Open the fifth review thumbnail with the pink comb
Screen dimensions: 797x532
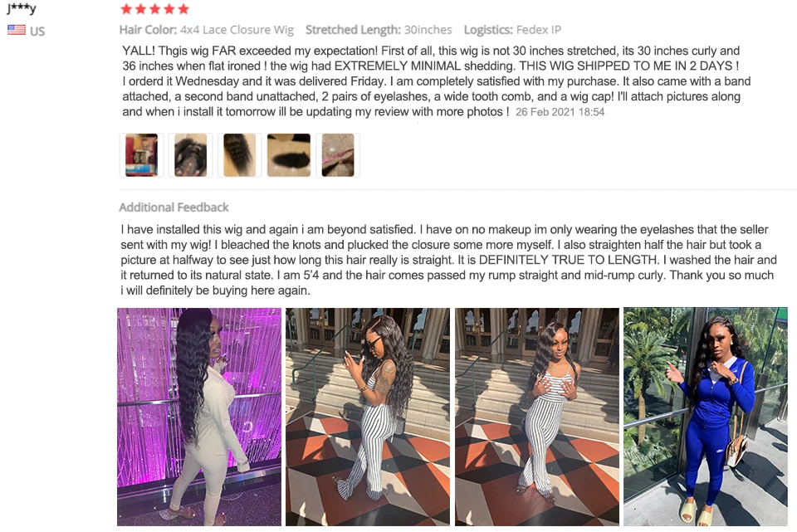(338, 155)
